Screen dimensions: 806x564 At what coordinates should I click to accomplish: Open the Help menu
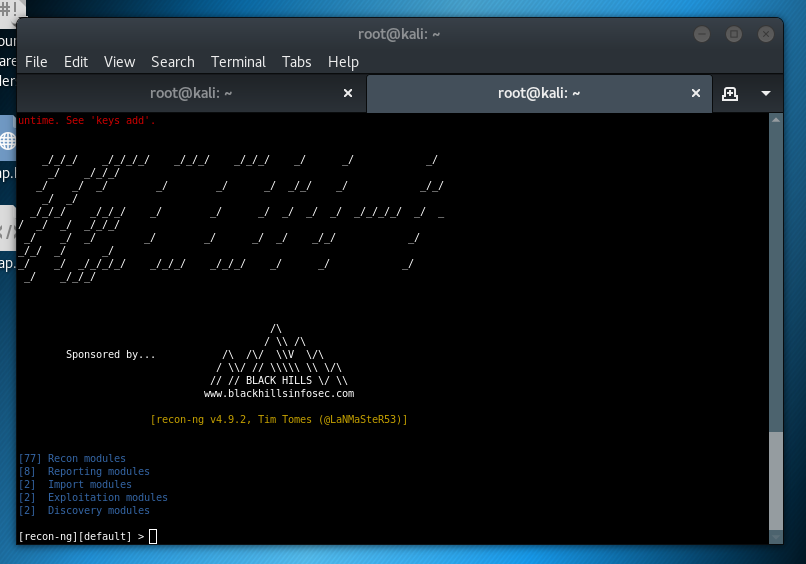(343, 62)
